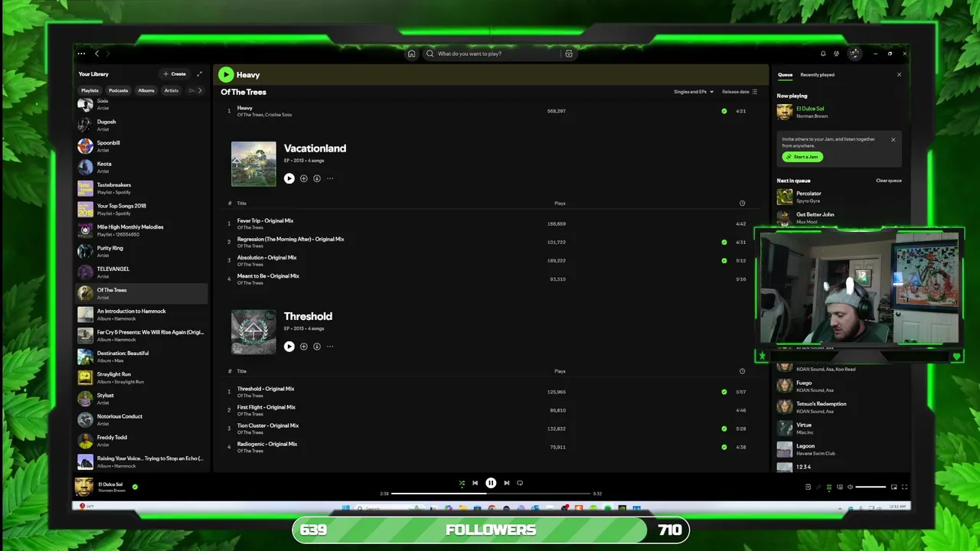The width and height of the screenshot is (980, 551).
Task: Close the Queue side panel
Action: 899,75
